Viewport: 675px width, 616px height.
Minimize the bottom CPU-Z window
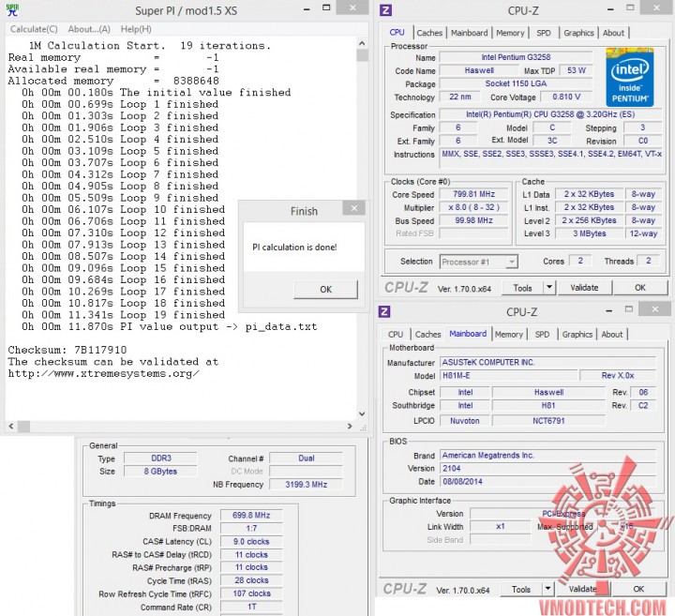tap(608, 310)
